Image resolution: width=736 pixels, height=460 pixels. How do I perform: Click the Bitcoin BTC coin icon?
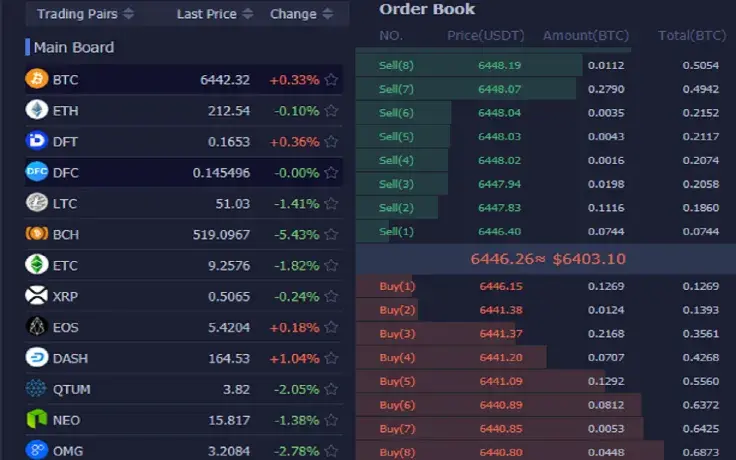[37, 78]
